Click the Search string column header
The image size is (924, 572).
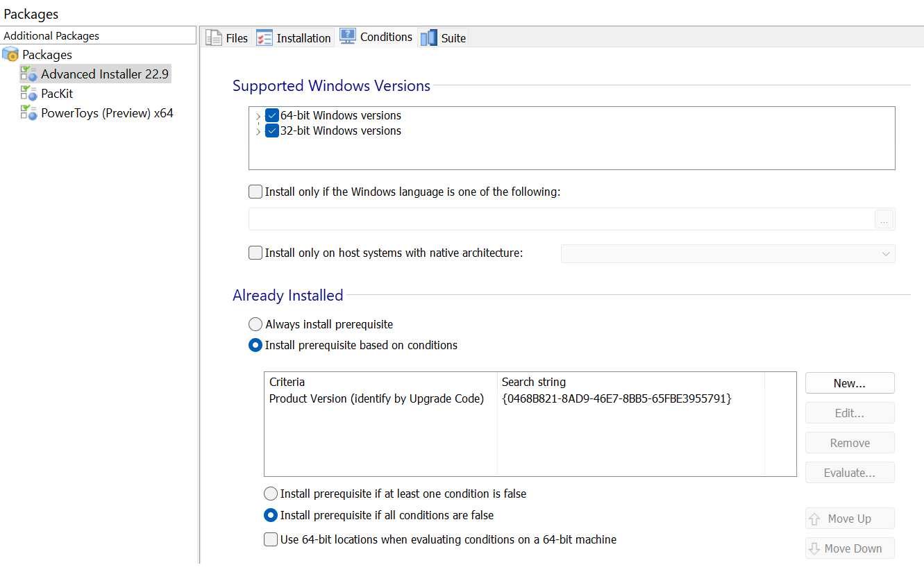(630, 382)
